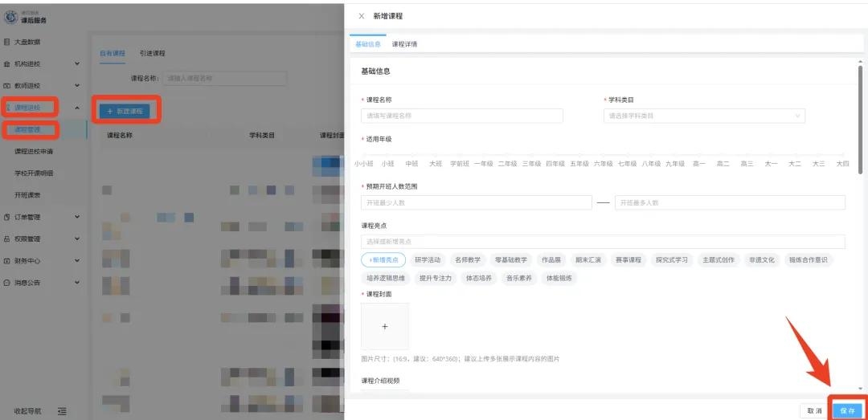The height and width of the screenshot is (420, 868).
Task: Click the 保存 button
Action: click(x=847, y=410)
